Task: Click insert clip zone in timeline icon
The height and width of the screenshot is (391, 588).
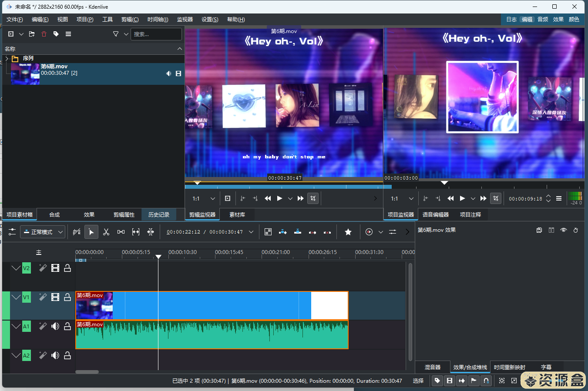Action: (283, 232)
